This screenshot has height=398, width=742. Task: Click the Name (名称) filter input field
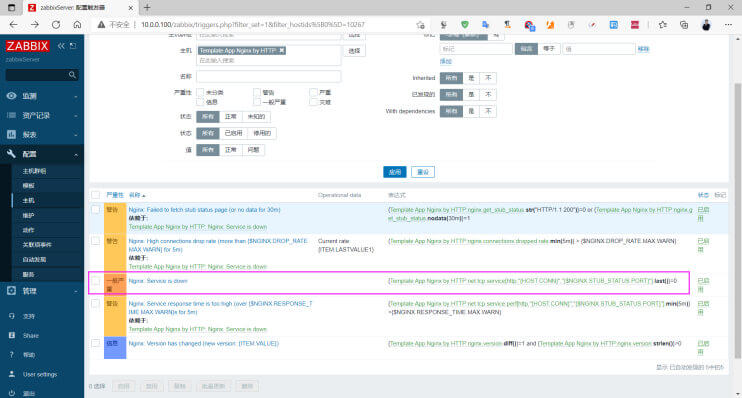point(268,76)
